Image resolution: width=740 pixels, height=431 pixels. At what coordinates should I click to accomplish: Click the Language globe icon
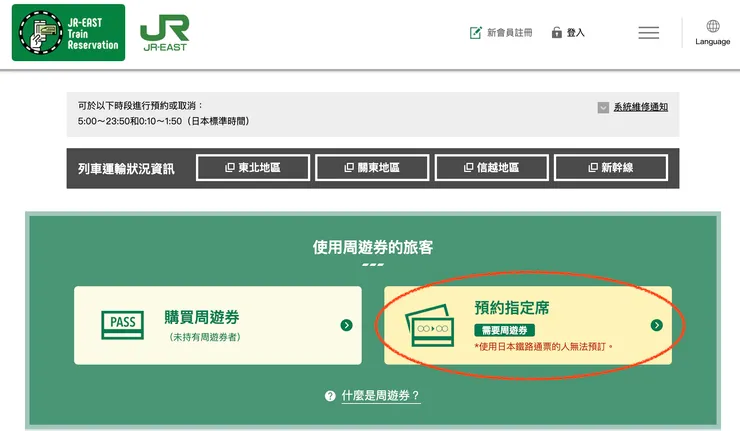713,26
